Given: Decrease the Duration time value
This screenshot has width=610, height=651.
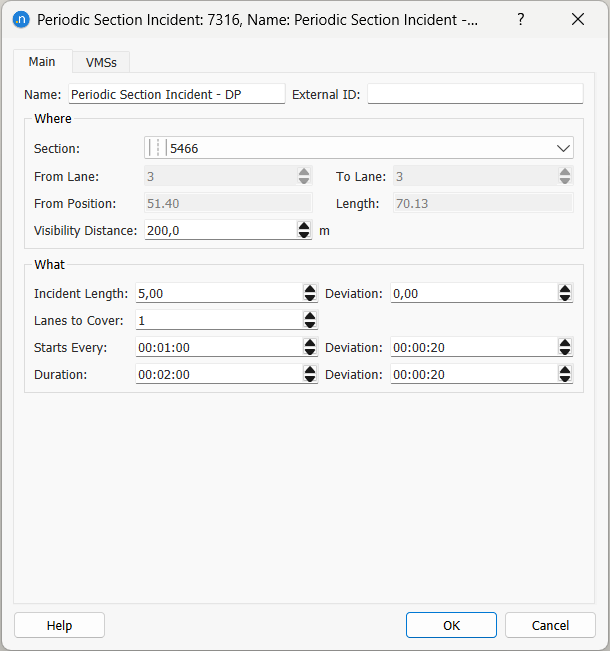Looking at the screenshot, I should [x=310, y=379].
